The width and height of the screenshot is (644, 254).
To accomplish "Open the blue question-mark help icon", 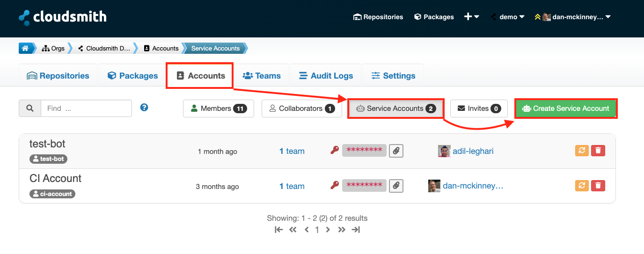I will tap(144, 108).
